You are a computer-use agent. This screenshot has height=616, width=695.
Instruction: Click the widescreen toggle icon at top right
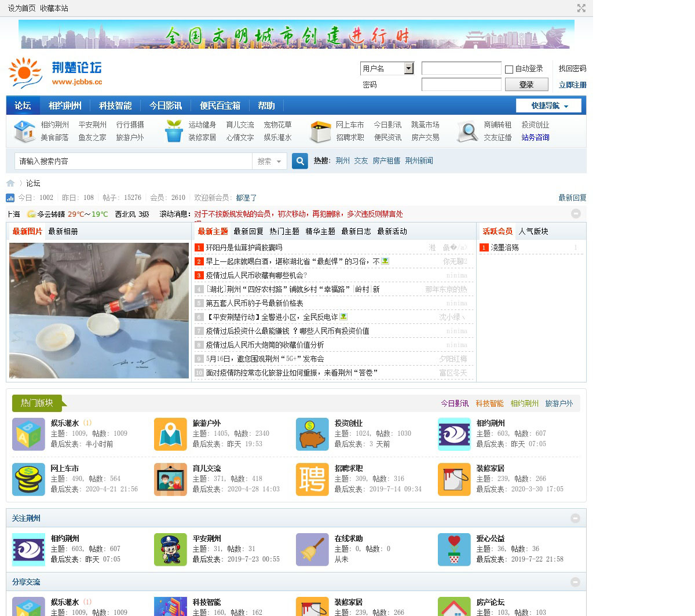click(581, 8)
